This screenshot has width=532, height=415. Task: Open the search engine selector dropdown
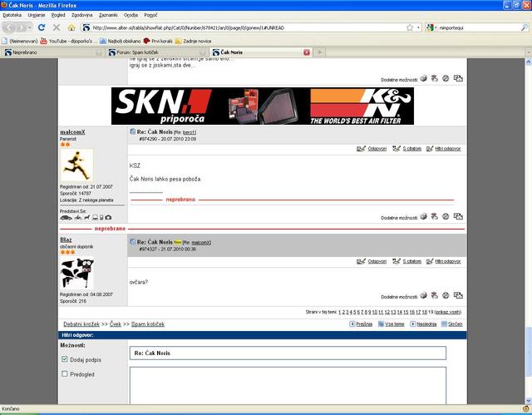coord(436,27)
